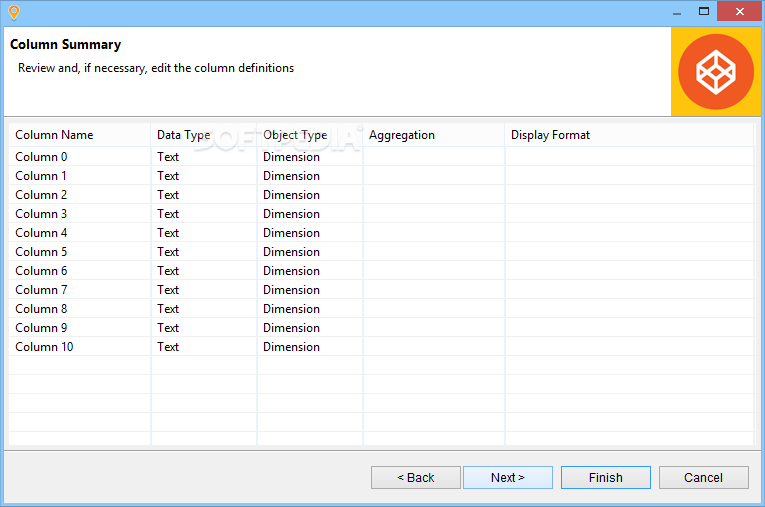This screenshot has height=507, width=765.
Task: Click the Data Type column header
Action: point(204,135)
